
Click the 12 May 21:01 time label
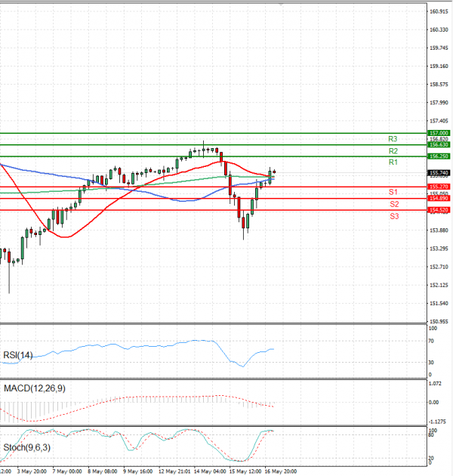(x=174, y=471)
